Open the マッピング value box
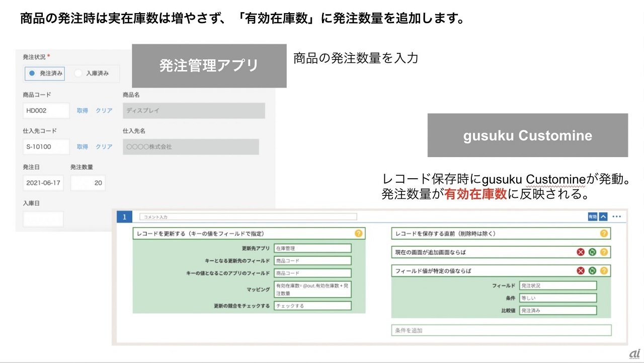The height and width of the screenshot is (363, 644). 312,289
